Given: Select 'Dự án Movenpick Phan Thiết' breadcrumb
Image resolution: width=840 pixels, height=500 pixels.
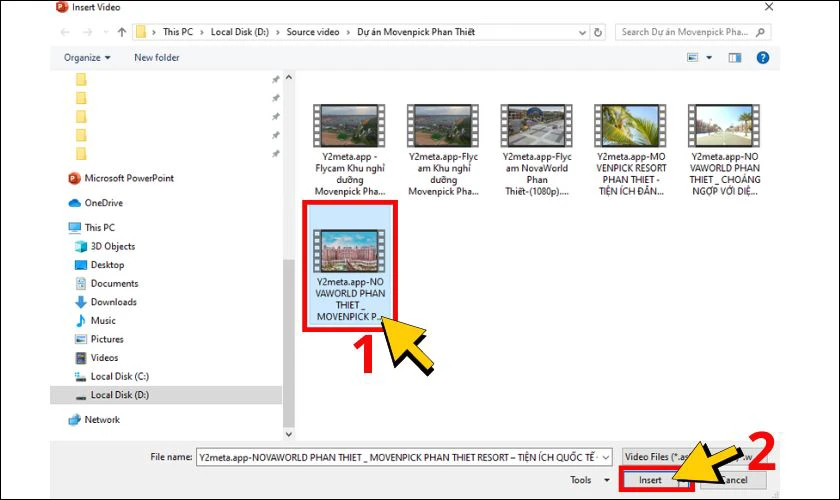Looking at the screenshot, I should point(416,32).
